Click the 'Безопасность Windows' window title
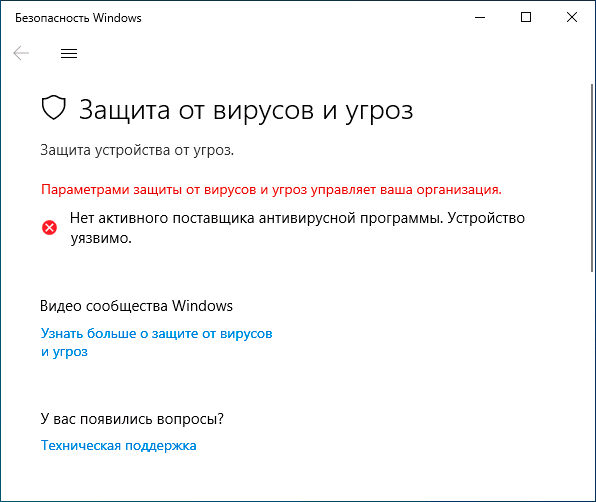This screenshot has width=596, height=502. coord(78,18)
